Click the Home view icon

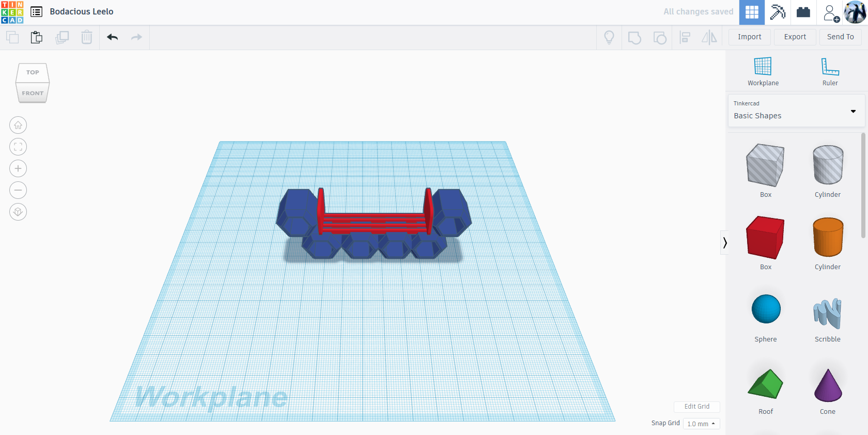click(x=18, y=125)
